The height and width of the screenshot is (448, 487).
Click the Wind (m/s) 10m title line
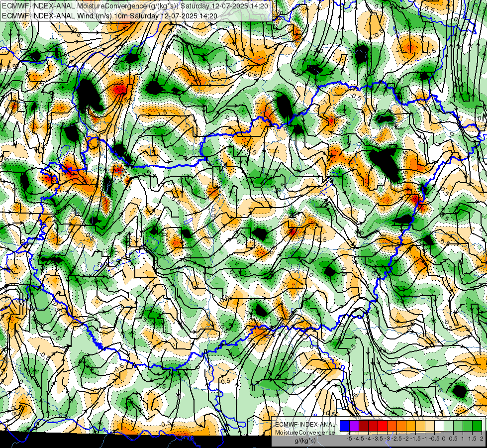[x=109, y=16]
